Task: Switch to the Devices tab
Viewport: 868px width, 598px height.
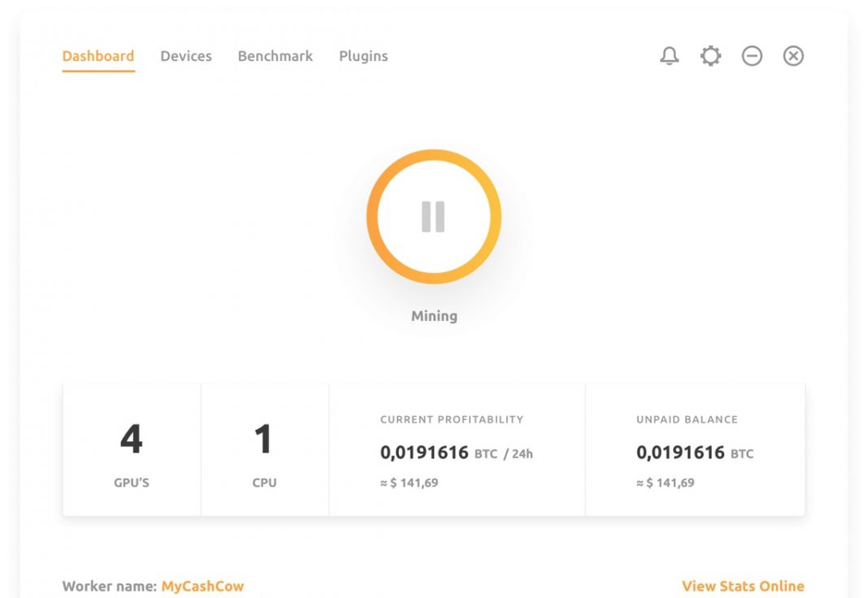Action: 186,56
